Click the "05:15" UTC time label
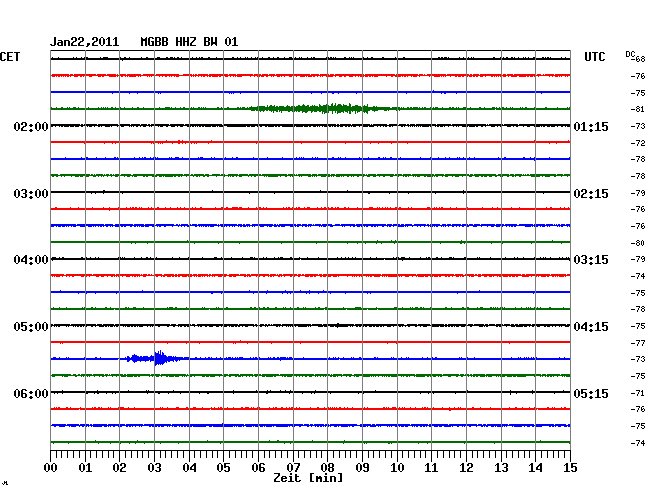The image size is (650, 494). [591, 393]
